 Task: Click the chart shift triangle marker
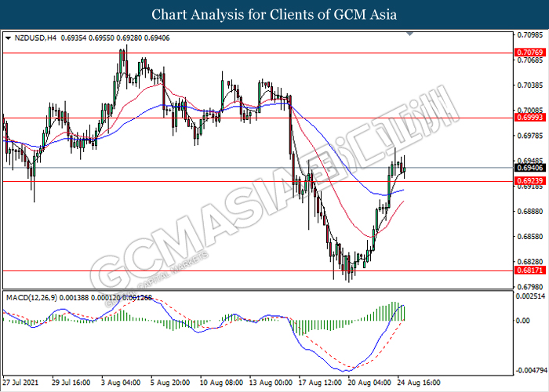tap(409, 34)
